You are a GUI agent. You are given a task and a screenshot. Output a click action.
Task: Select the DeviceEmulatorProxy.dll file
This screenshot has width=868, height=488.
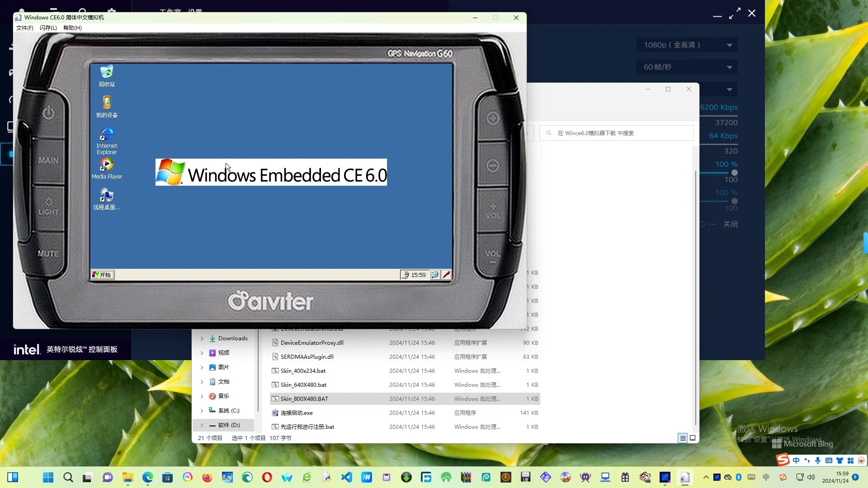coord(405,343)
